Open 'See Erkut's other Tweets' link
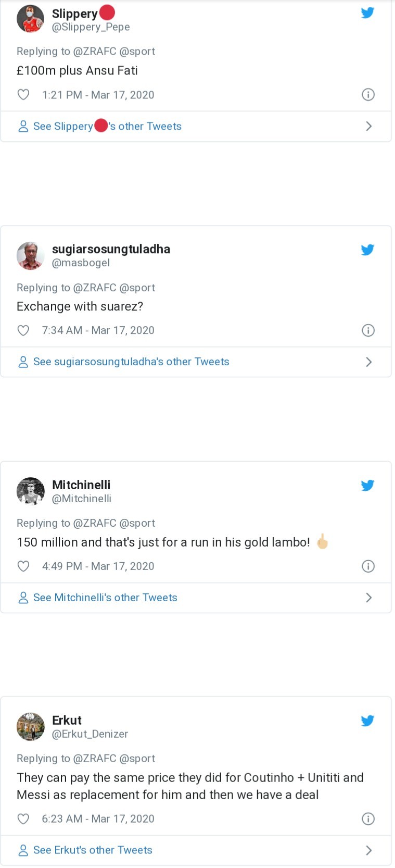The width and height of the screenshot is (395, 868). coord(93,850)
